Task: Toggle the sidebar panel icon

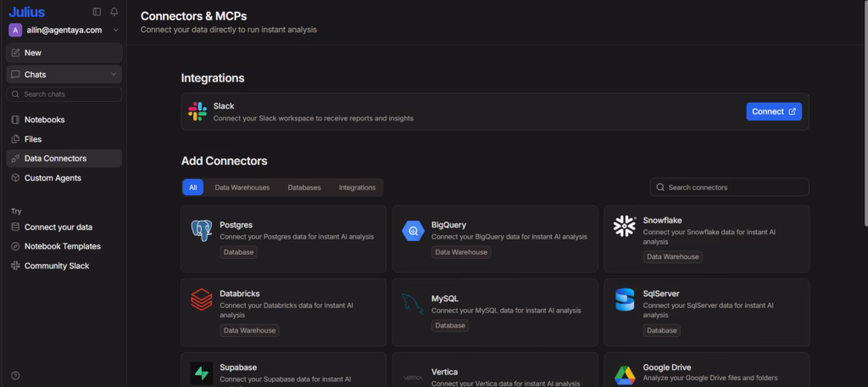Action: [97, 12]
